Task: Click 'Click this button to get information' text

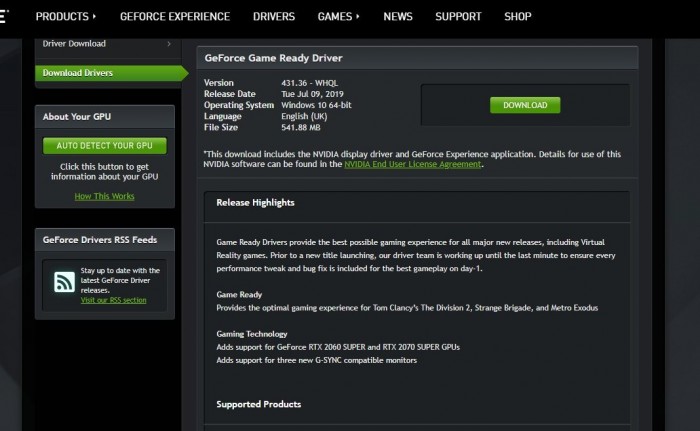Action: (x=104, y=172)
